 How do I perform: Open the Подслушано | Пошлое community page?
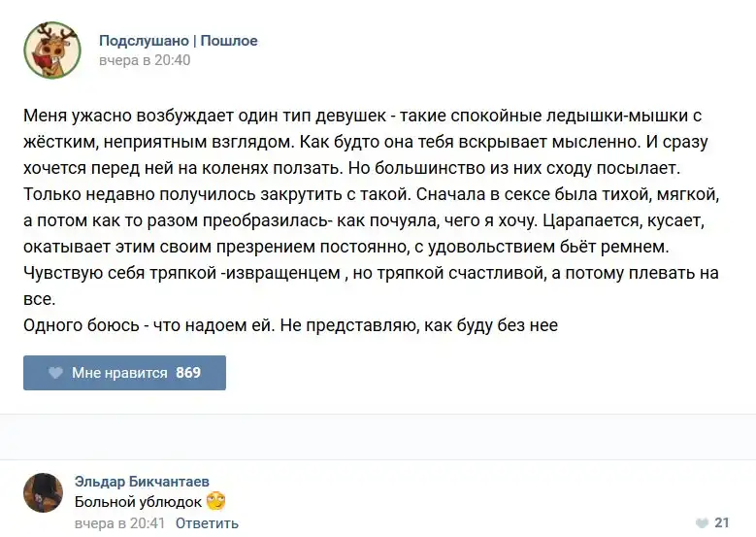point(178,41)
